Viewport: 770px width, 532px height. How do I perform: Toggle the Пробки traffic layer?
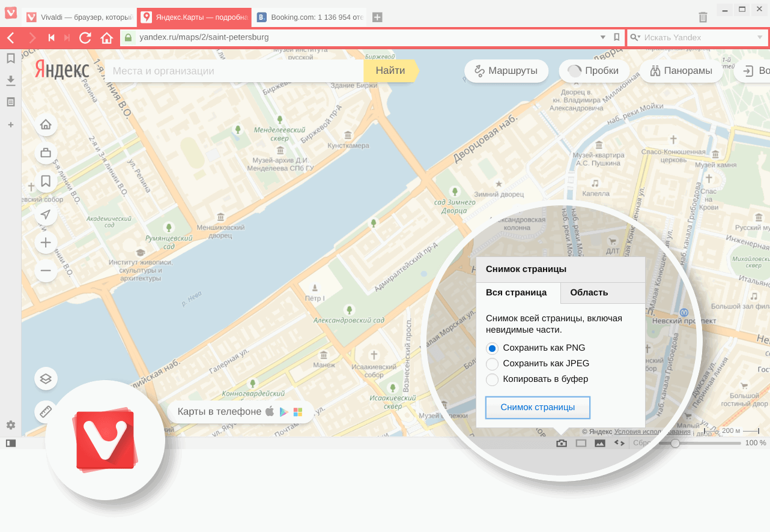[594, 71]
